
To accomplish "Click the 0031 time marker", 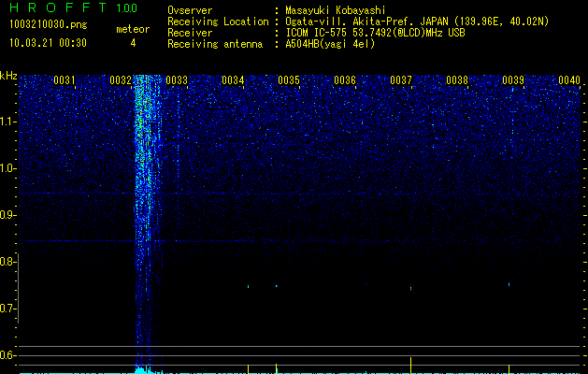I will pos(65,79).
